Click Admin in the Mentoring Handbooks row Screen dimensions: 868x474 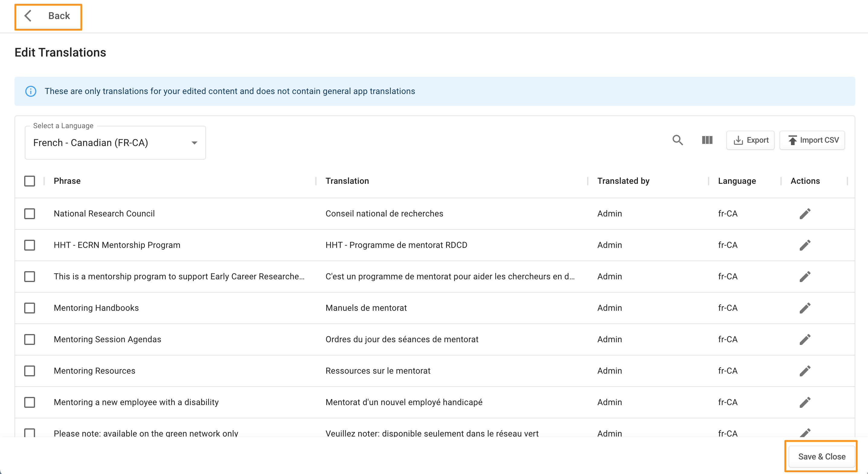point(609,308)
